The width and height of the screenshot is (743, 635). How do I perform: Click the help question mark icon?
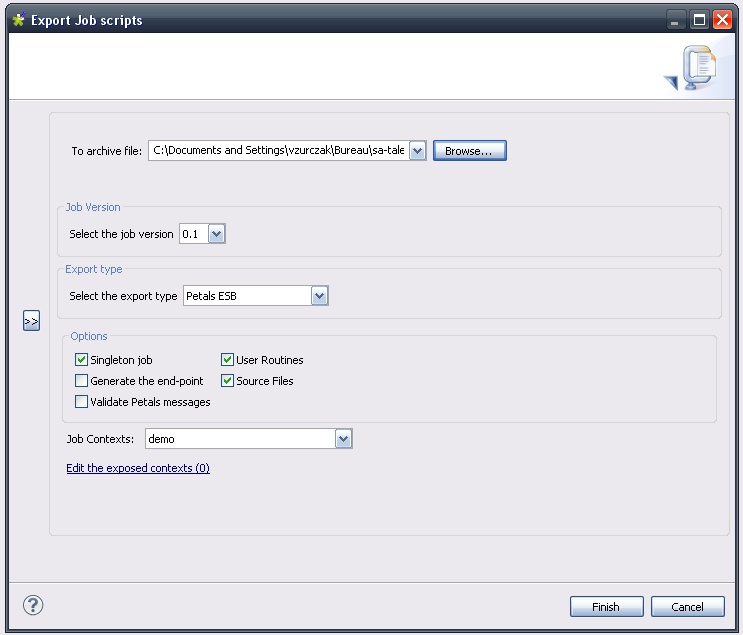(33, 605)
